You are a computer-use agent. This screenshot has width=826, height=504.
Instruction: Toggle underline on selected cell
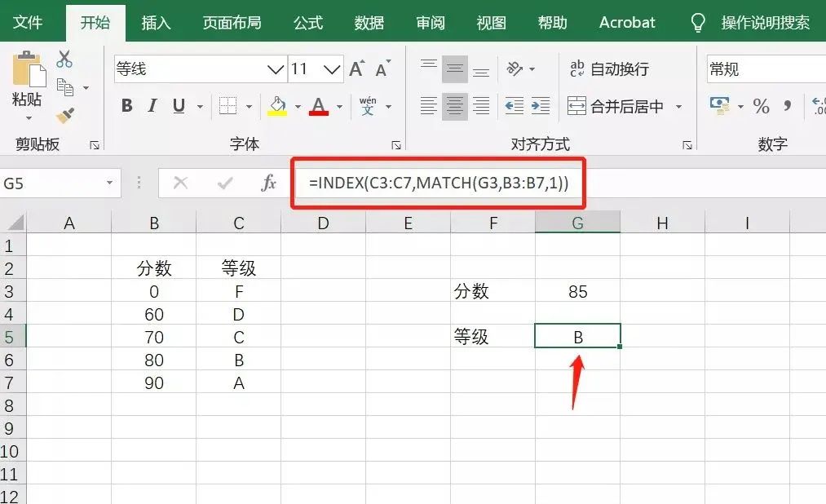(x=178, y=106)
